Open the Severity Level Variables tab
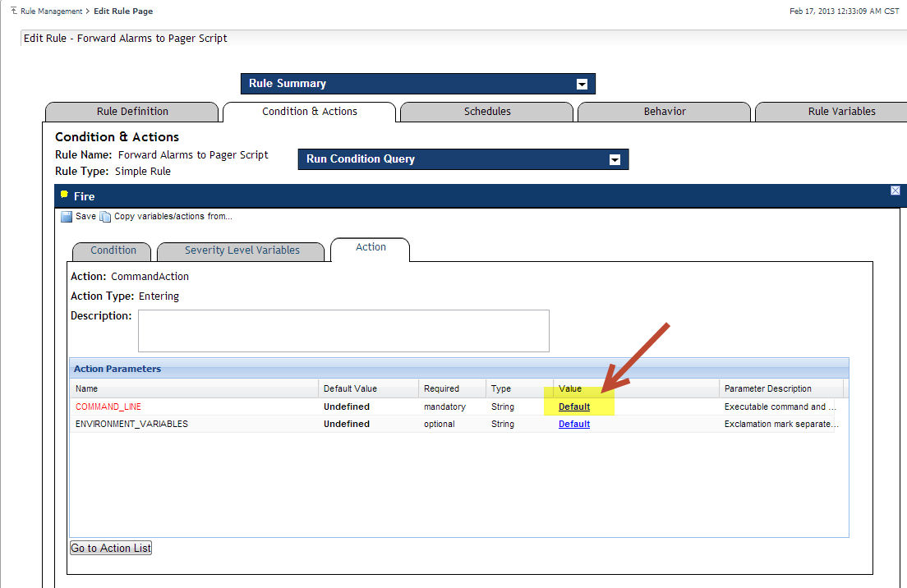The image size is (907, 588). [x=242, y=250]
